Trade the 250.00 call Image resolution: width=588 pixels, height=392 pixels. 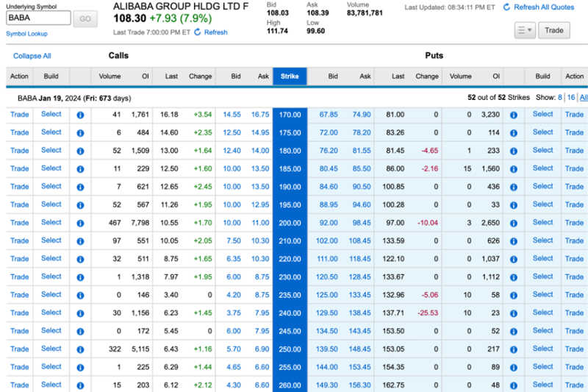(x=20, y=349)
